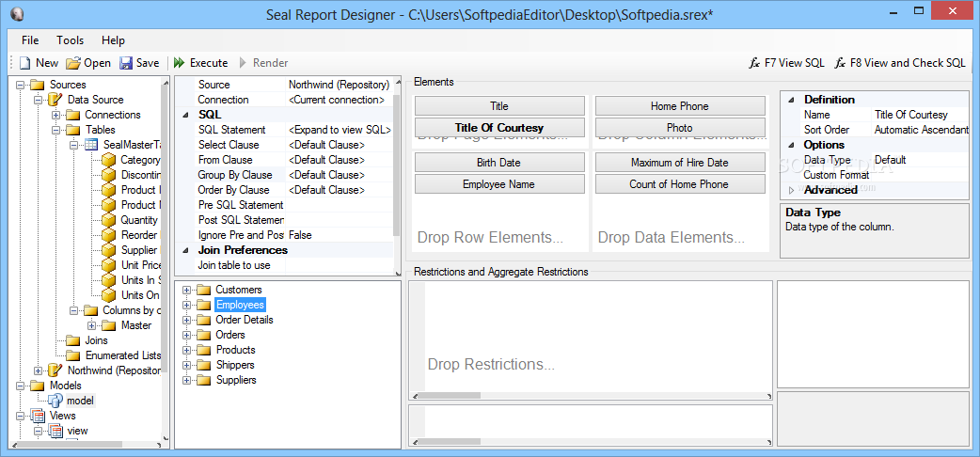Image resolution: width=980 pixels, height=457 pixels.
Task: Select the Quantity column cube icon
Action: pos(109,219)
